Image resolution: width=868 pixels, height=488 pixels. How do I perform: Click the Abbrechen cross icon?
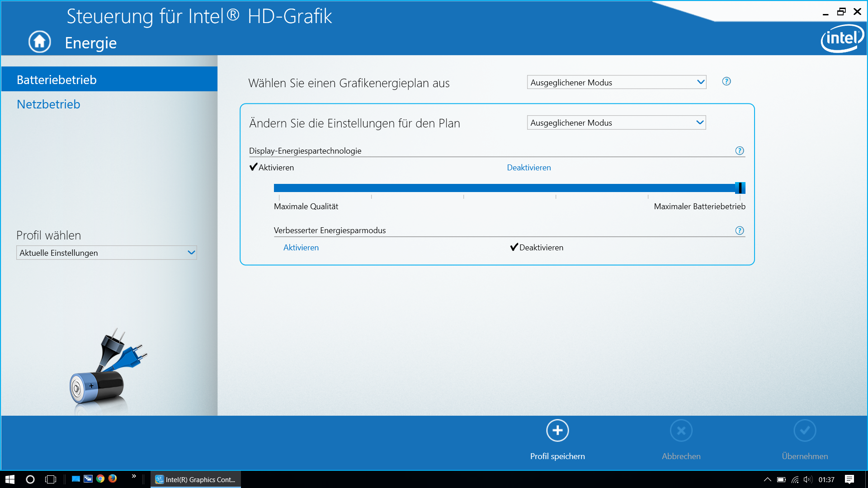point(681,431)
